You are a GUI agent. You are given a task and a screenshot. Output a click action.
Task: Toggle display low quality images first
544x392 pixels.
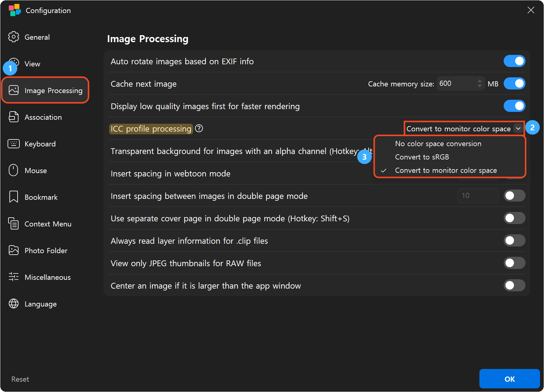pyautogui.click(x=514, y=106)
